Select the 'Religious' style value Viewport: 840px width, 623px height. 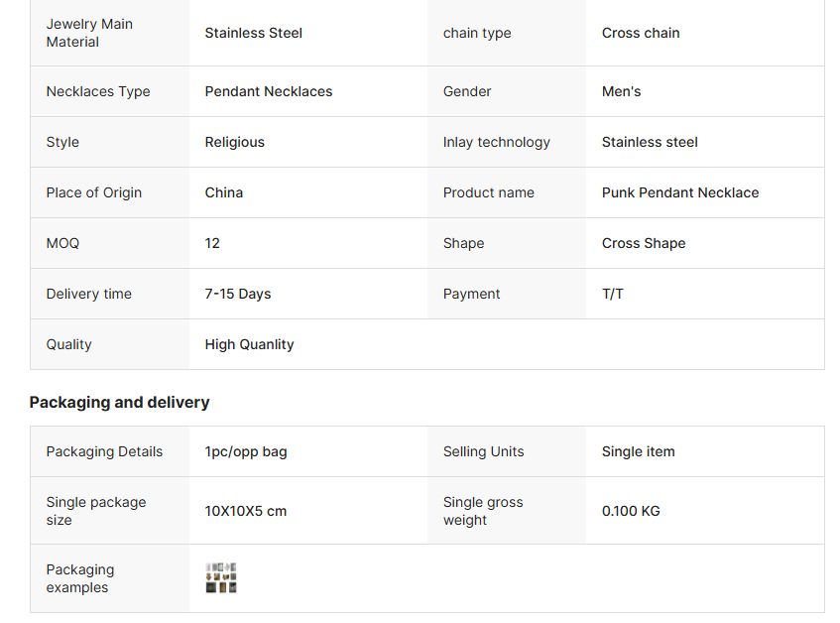pyautogui.click(x=235, y=142)
